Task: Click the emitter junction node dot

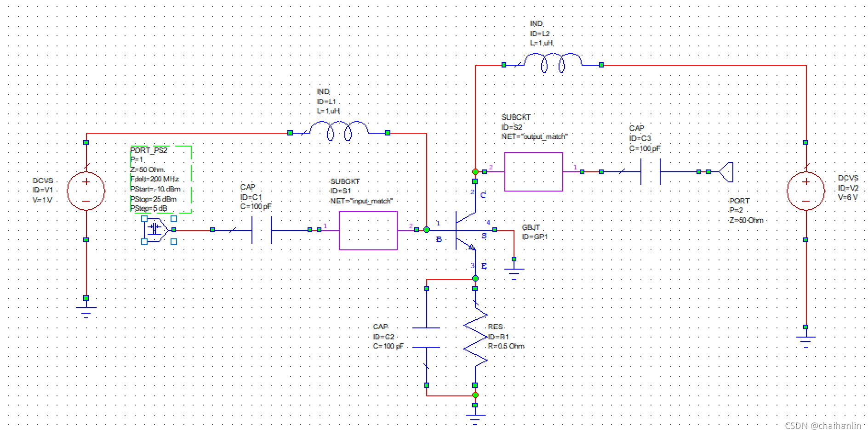Action: coord(475,278)
